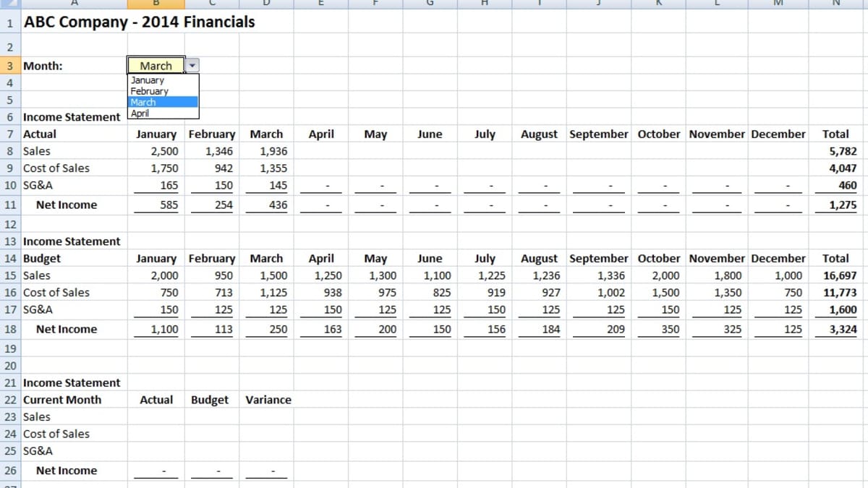Select row header 8

click(10, 151)
